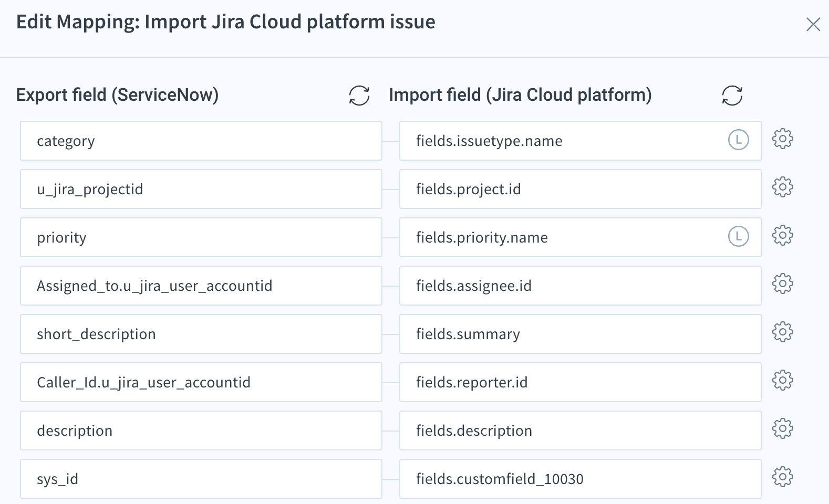Open settings gear for fields.project.id row

click(783, 187)
